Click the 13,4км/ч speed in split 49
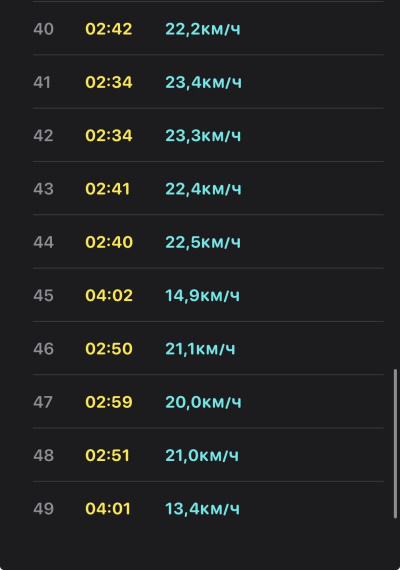The width and height of the screenshot is (400, 570). [203, 509]
